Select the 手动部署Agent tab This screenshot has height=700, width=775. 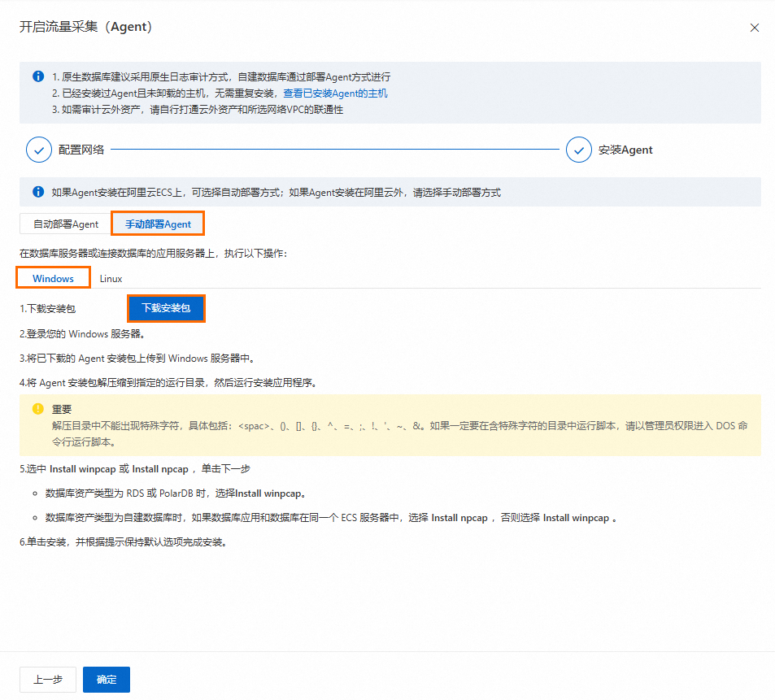[x=158, y=224]
